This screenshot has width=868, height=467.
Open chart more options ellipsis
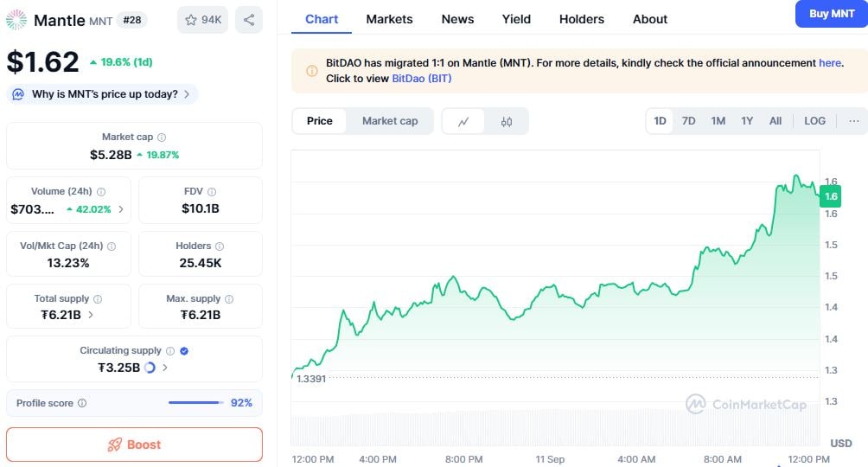coord(854,121)
